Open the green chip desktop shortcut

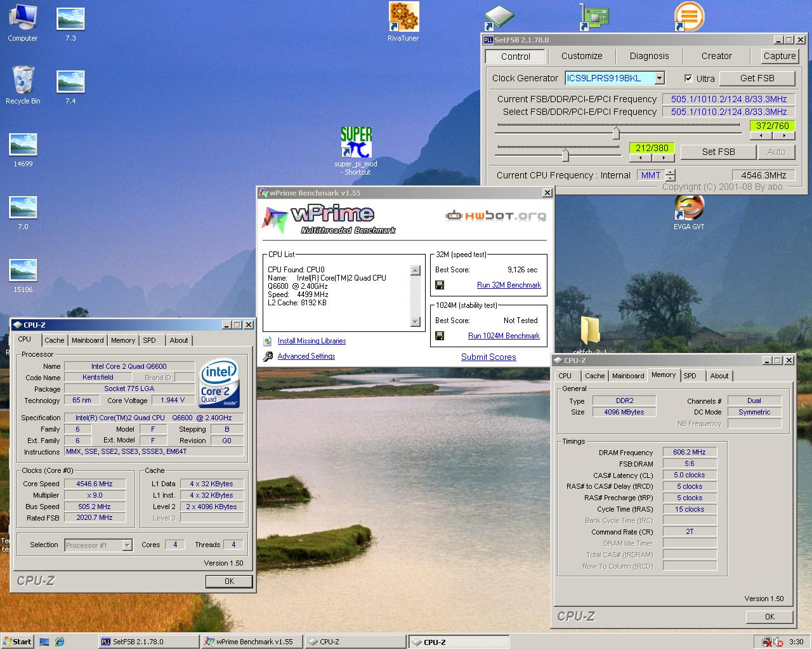499,18
